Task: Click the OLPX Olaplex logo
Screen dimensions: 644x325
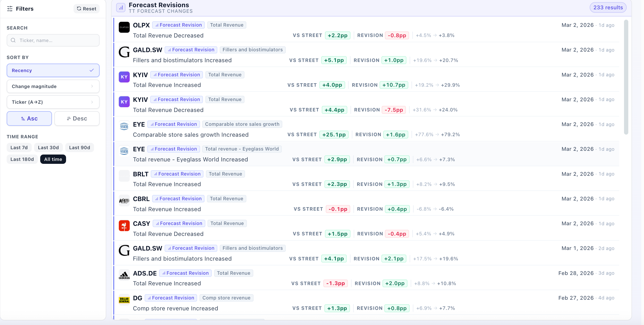Action: 124,27
